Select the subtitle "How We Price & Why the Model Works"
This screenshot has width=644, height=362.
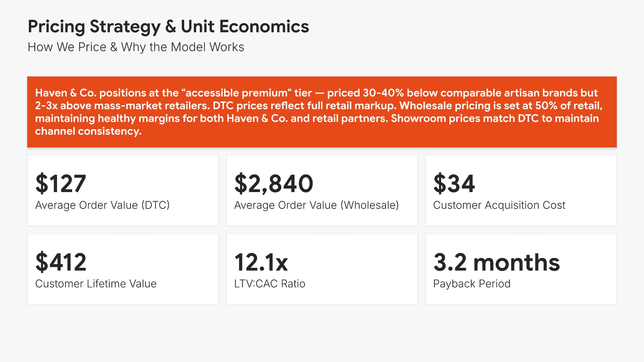(136, 47)
